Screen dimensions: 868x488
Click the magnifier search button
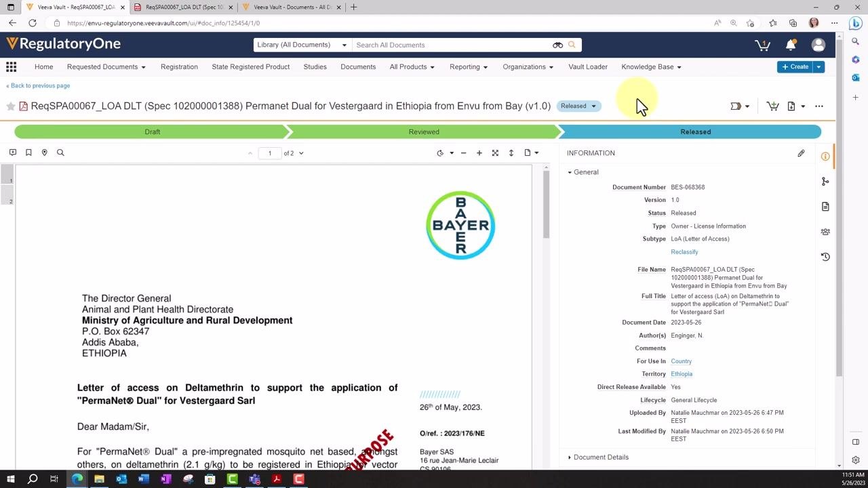click(x=572, y=45)
